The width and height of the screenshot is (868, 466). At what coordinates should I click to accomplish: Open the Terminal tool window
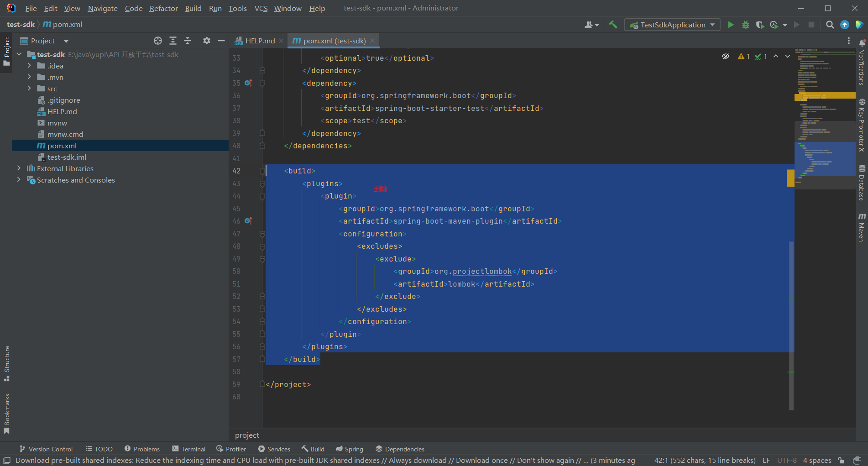tap(189, 449)
